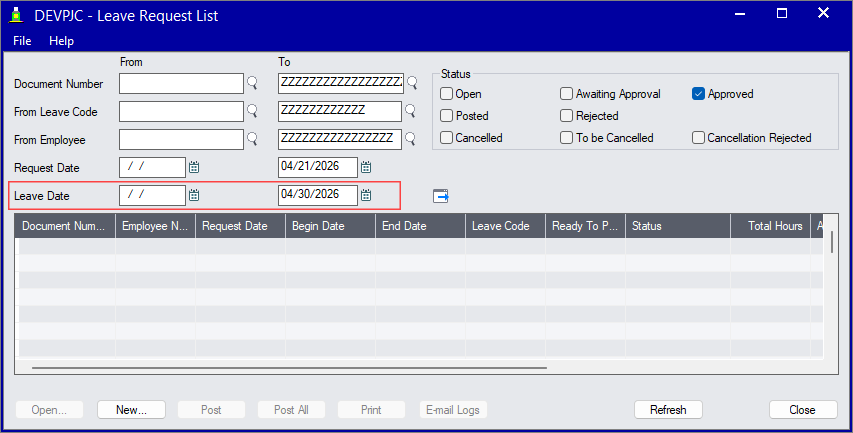This screenshot has width=853, height=433.
Task: Click the Go arrow button beside Leave Date
Action: tap(441, 195)
